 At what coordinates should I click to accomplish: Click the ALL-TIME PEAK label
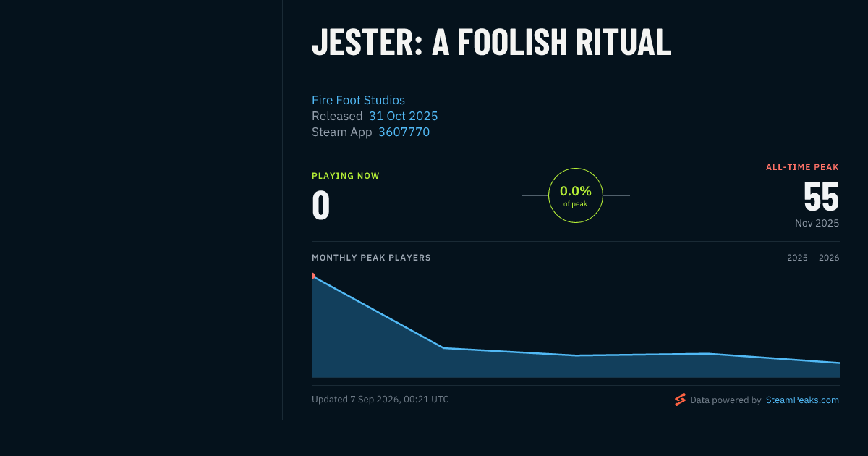(x=802, y=167)
